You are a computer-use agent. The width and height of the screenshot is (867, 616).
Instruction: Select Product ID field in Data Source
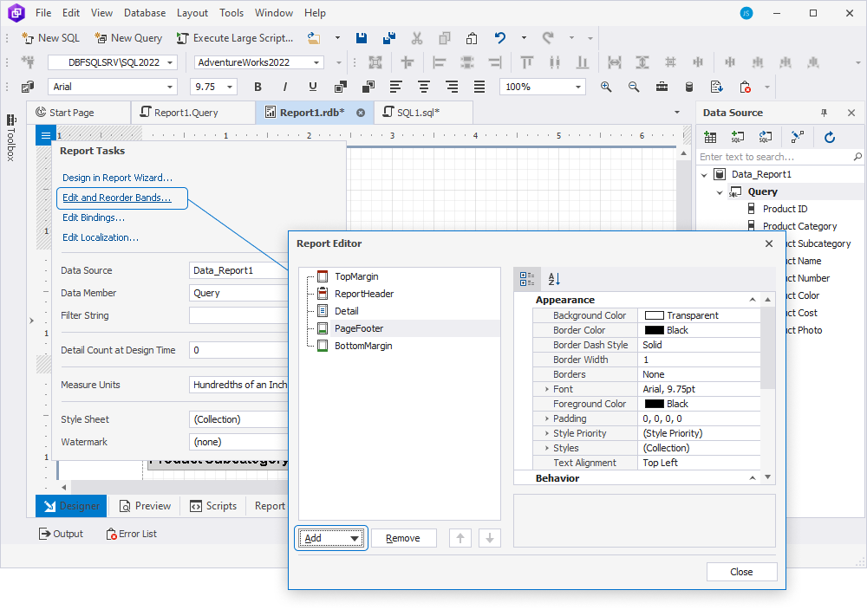click(785, 209)
